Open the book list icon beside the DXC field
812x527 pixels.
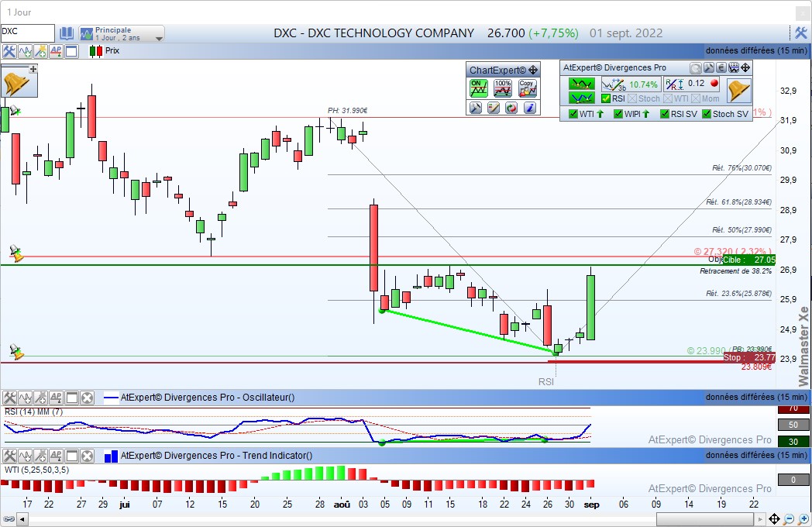67,33
